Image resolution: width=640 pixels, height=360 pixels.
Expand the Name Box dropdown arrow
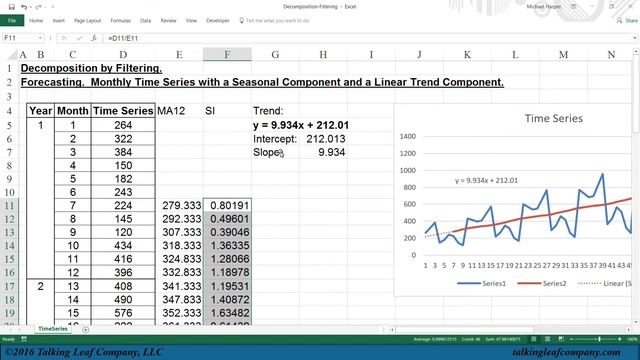point(40,38)
